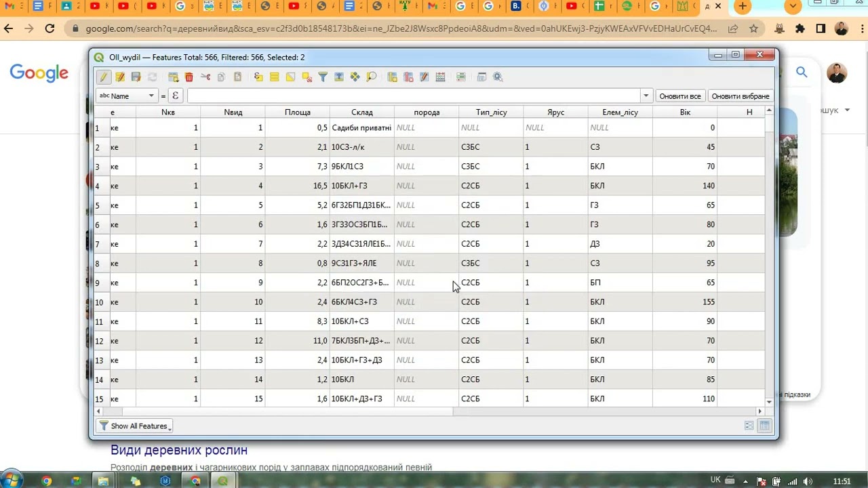This screenshot has width=868, height=488.
Task: Dock the attribute table window
Action: 482,77
